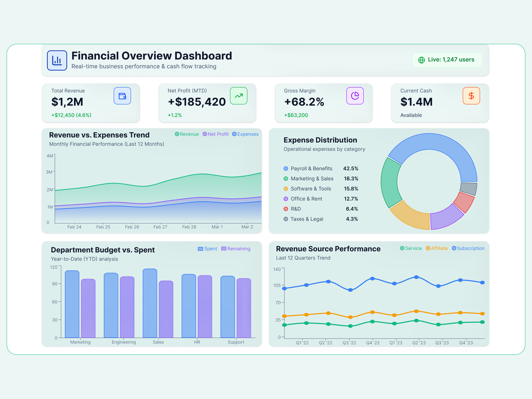Click the dollar sign icon on Current Cash card
Viewport: 532px width, 399px height.
[x=471, y=96]
